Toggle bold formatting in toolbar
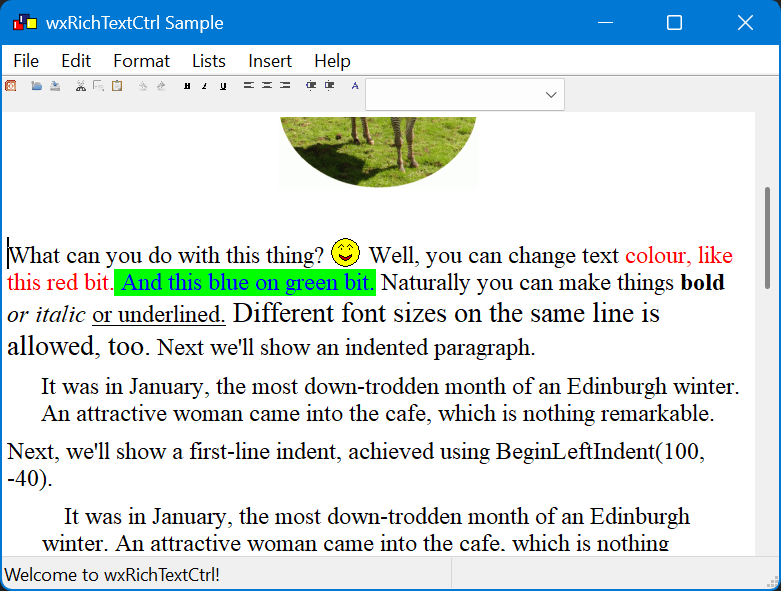 (x=187, y=86)
